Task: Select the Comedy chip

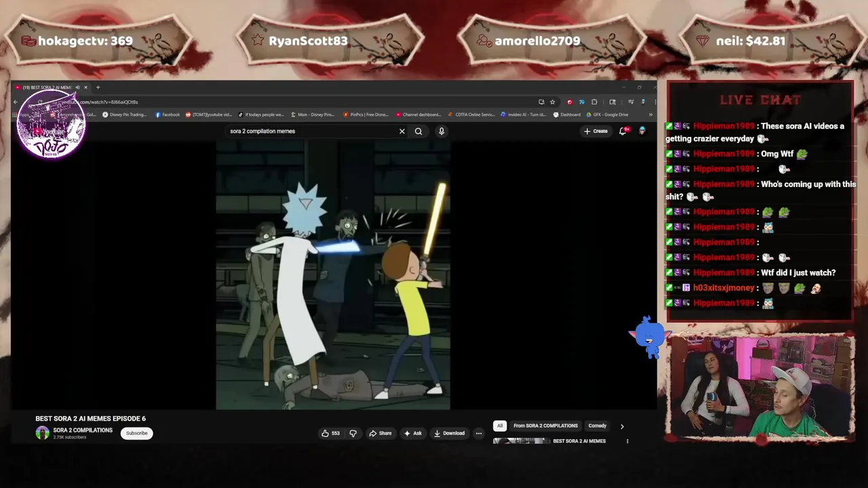Action: (x=597, y=426)
